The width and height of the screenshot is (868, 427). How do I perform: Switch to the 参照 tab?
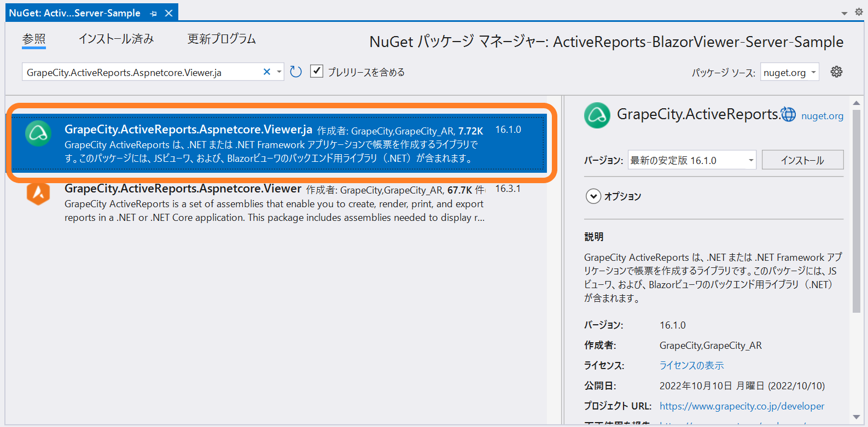(34, 39)
